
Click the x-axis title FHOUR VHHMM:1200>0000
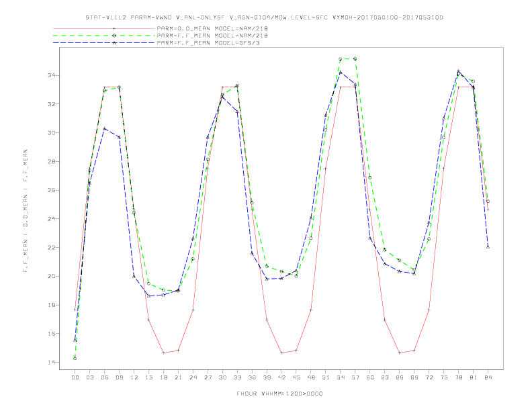(x=279, y=394)
